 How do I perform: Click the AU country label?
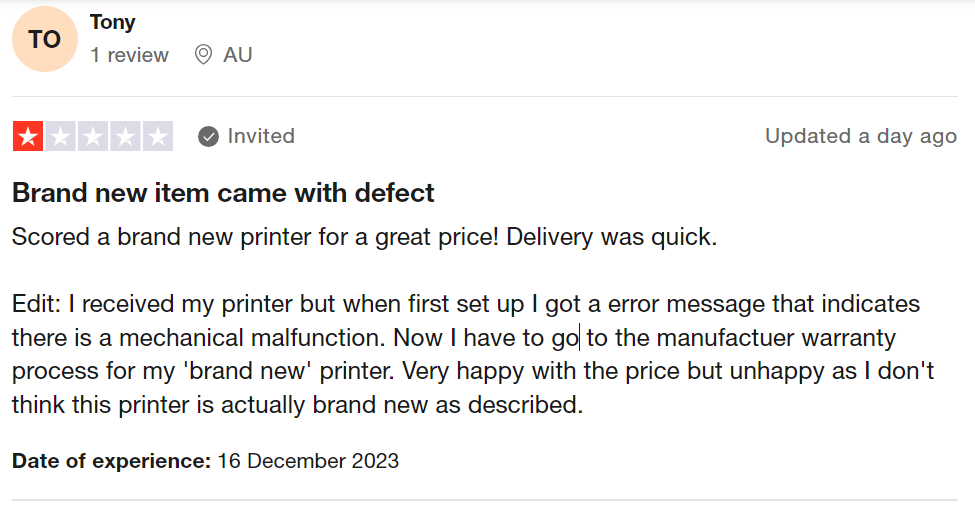237,55
